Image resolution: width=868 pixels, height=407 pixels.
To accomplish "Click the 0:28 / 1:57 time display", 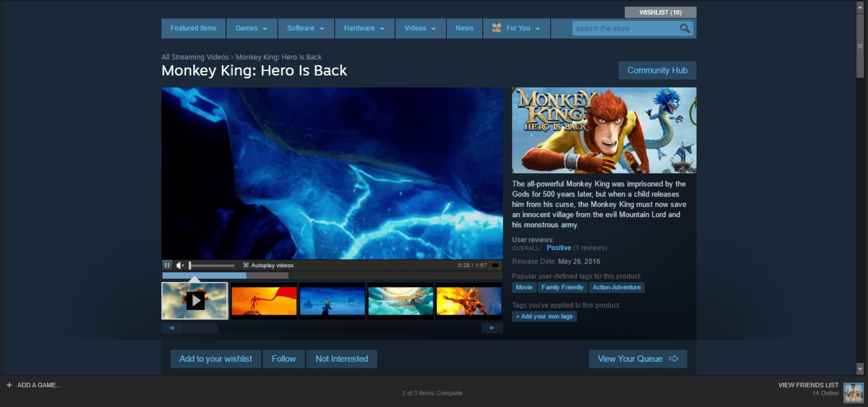I will (x=472, y=265).
